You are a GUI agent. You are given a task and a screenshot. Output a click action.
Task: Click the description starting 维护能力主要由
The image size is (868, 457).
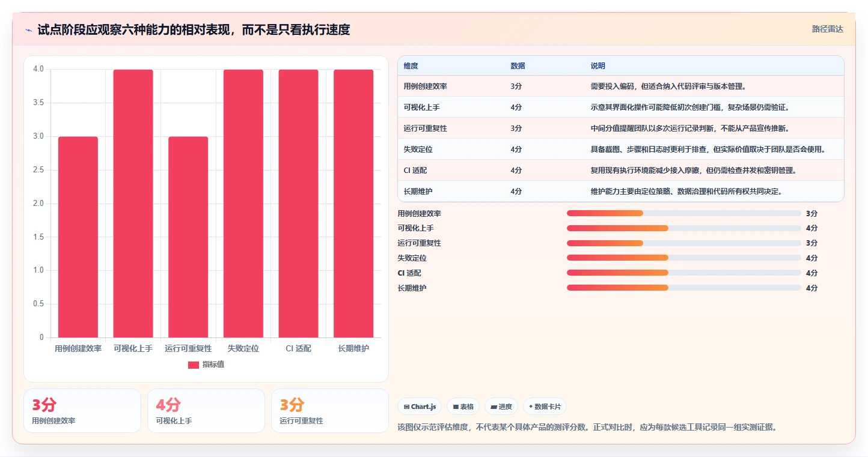[x=686, y=192]
